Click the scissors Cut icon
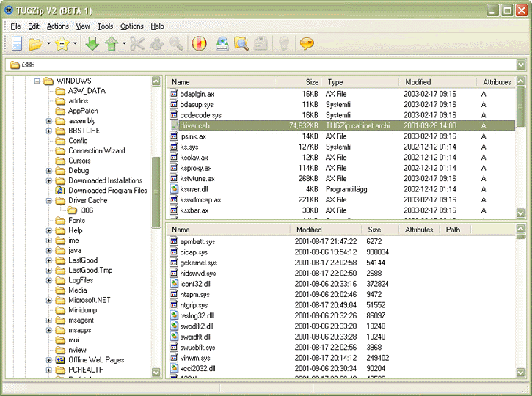 tap(137, 44)
